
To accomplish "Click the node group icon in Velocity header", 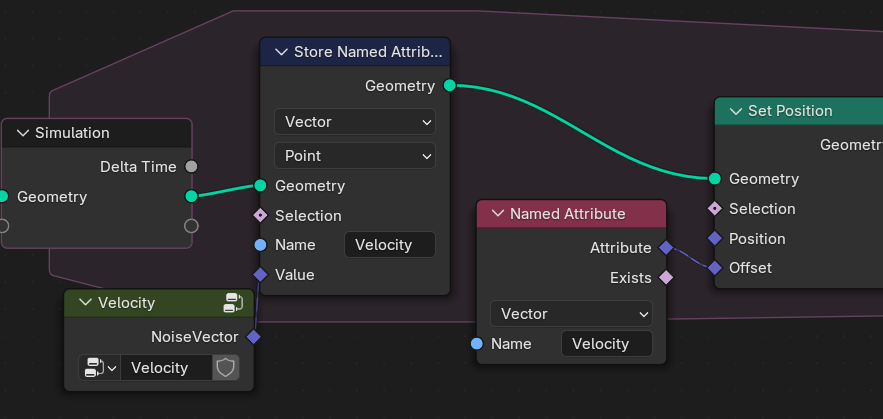I will point(233,303).
